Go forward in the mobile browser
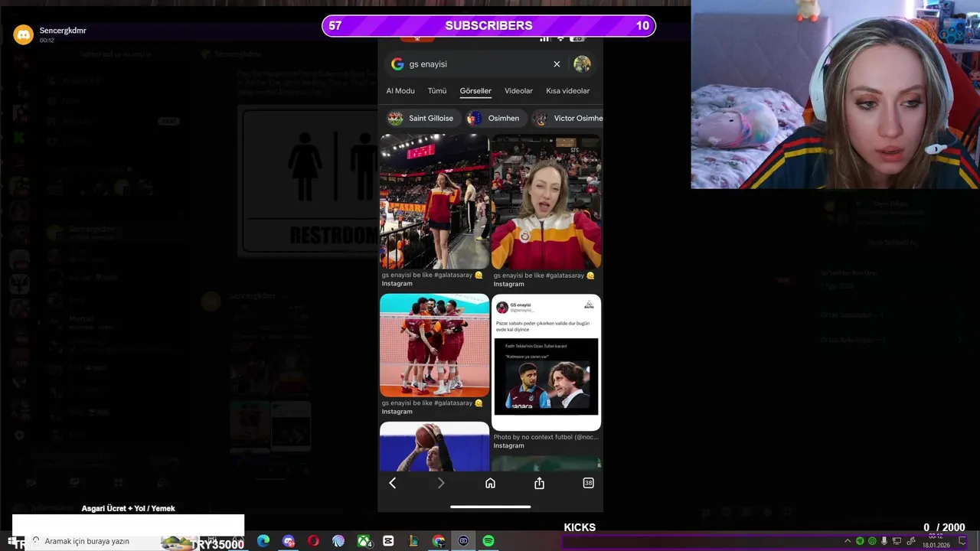The height and width of the screenshot is (551, 980). tap(440, 483)
